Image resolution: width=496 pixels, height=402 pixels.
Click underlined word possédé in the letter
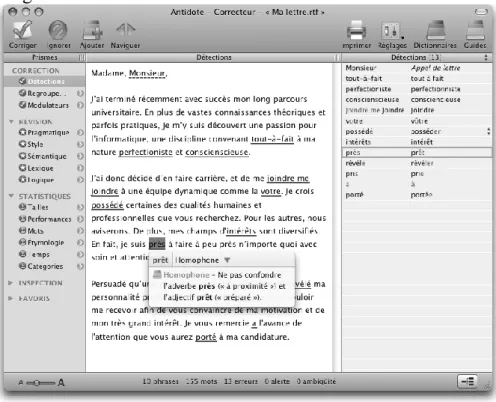point(107,205)
